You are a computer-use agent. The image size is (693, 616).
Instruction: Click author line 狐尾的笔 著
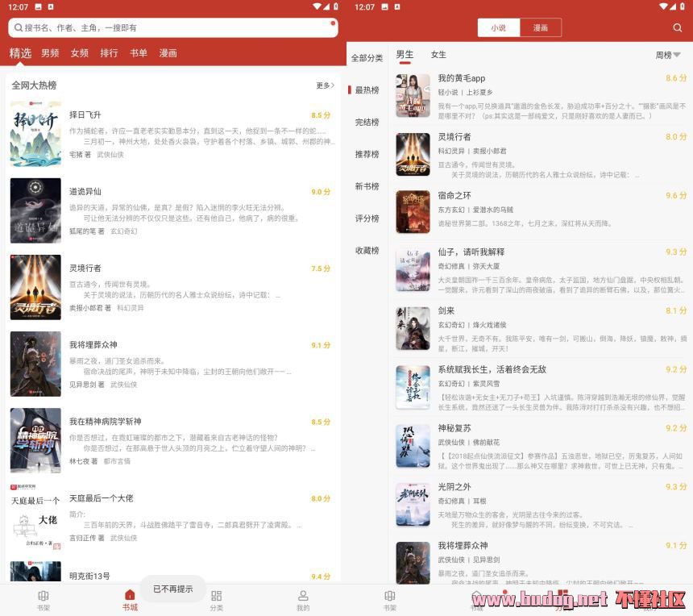[x=87, y=231]
